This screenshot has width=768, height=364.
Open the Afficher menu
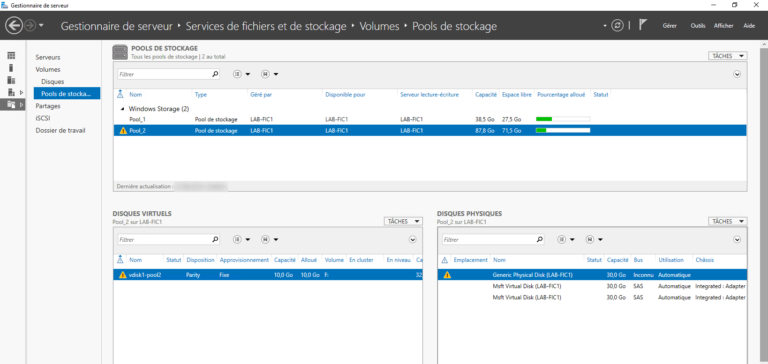(724, 26)
